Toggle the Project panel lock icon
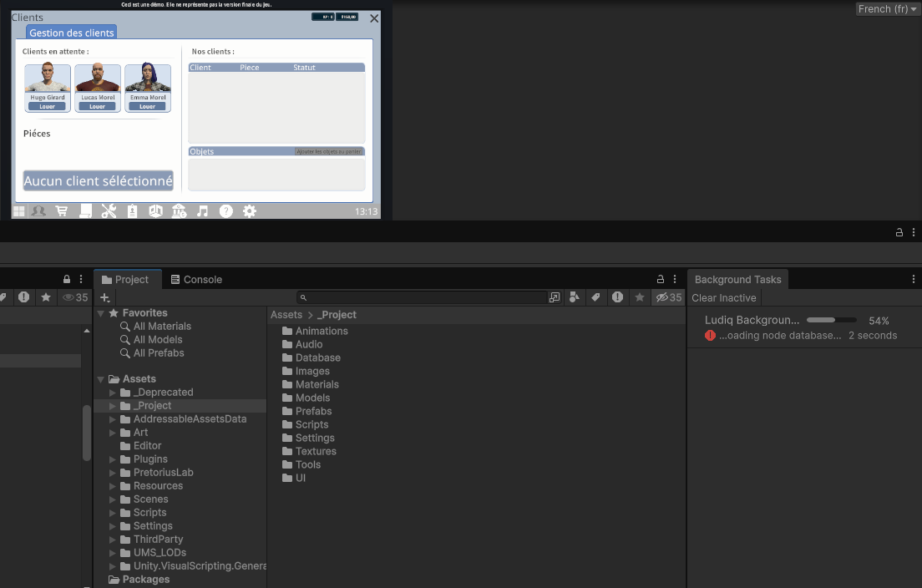Image resolution: width=922 pixels, height=588 pixels. coord(661,279)
